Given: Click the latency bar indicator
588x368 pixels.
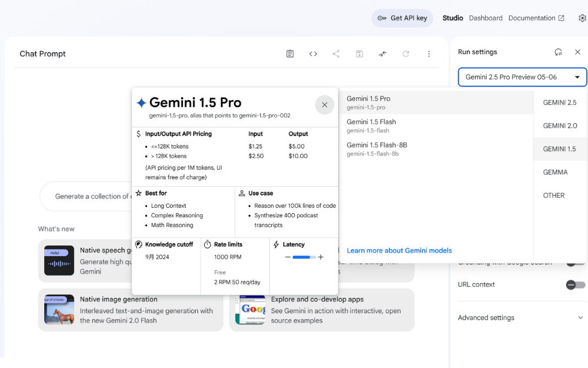Looking at the screenshot, I should tap(304, 257).
